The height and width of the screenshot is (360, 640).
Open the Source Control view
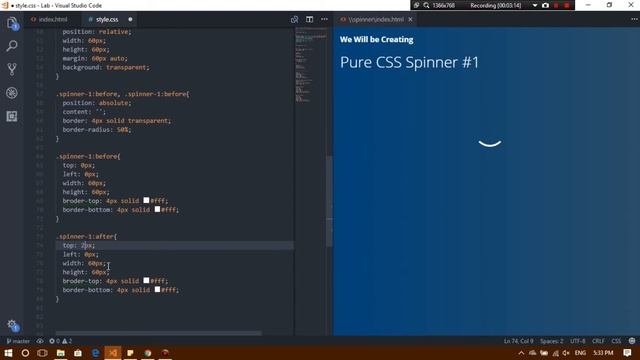tap(12, 69)
